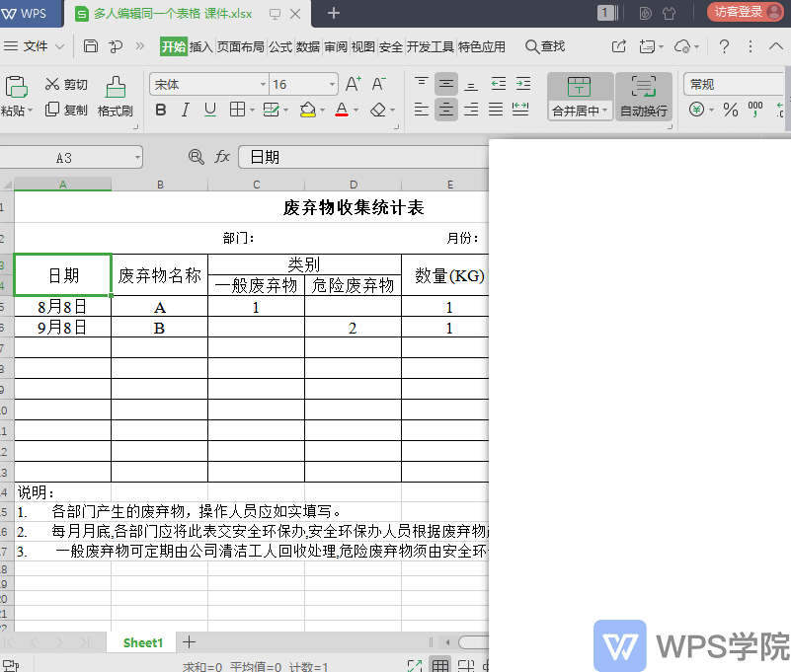Click the clear formatting eraser icon
791x672 pixels.
click(x=378, y=110)
